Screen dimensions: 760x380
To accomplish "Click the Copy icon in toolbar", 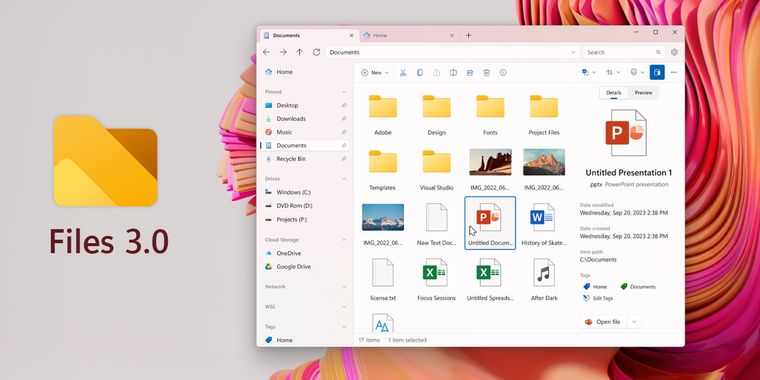I will [420, 73].
